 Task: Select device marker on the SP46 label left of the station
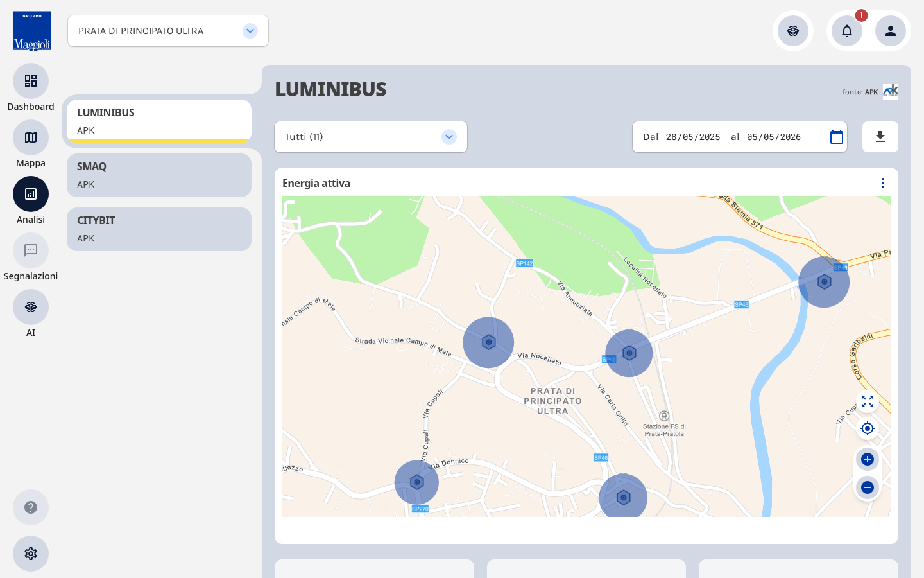point(629,353)
